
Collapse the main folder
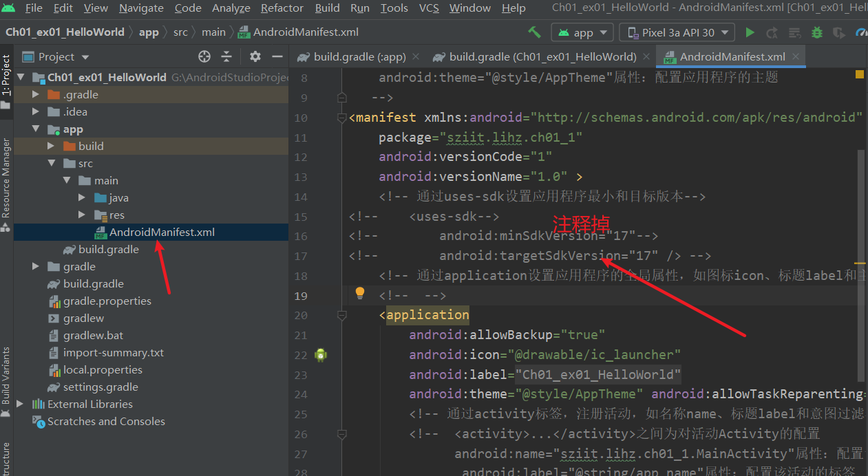click(x=67, y=180)
